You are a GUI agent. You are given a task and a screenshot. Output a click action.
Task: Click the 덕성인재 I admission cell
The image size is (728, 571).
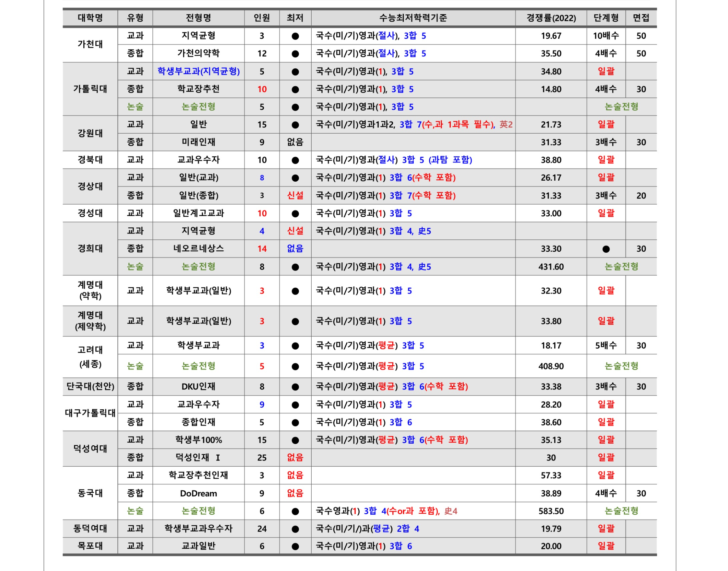[198, 457]
